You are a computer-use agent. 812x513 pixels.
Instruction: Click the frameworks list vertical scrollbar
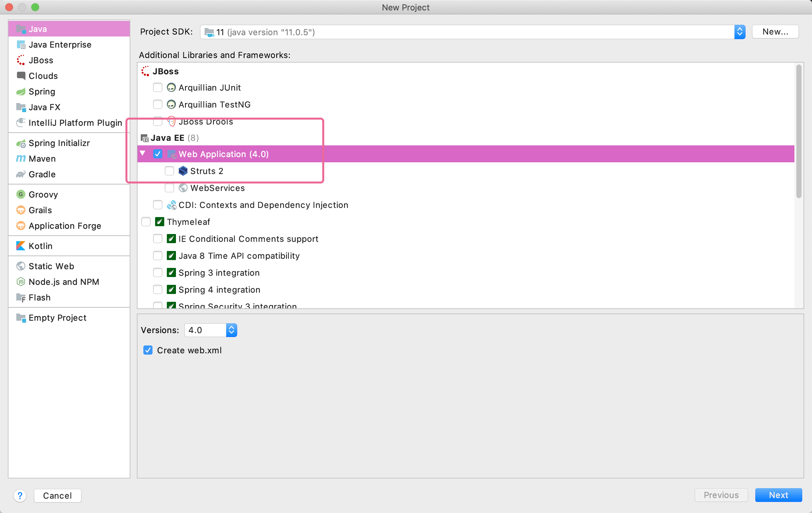tap(799, 132)
